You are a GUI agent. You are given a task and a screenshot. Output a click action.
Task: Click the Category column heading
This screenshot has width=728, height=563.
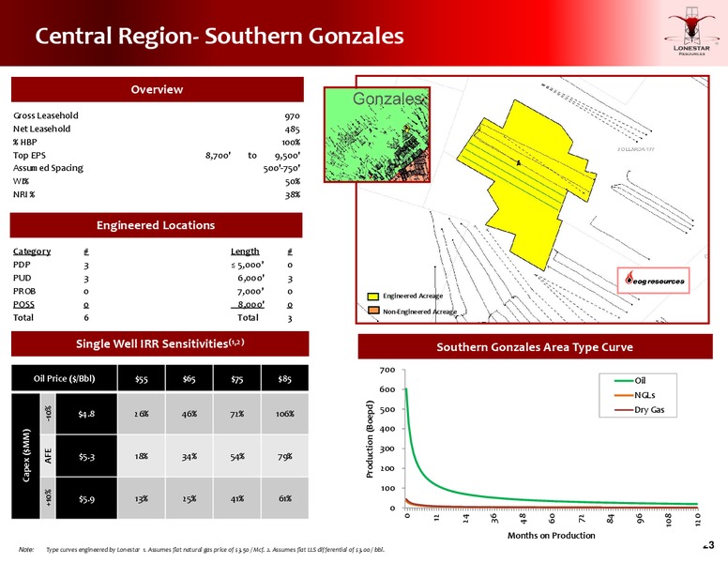(32, 251)
